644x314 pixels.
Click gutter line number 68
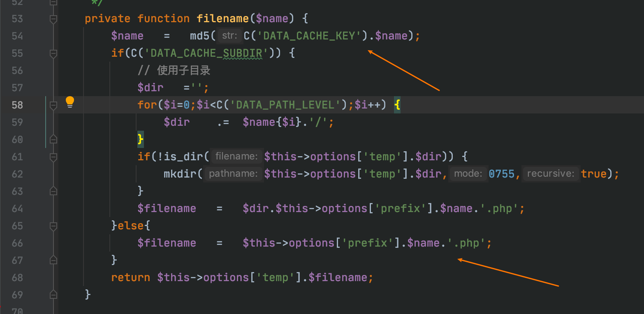17,278
